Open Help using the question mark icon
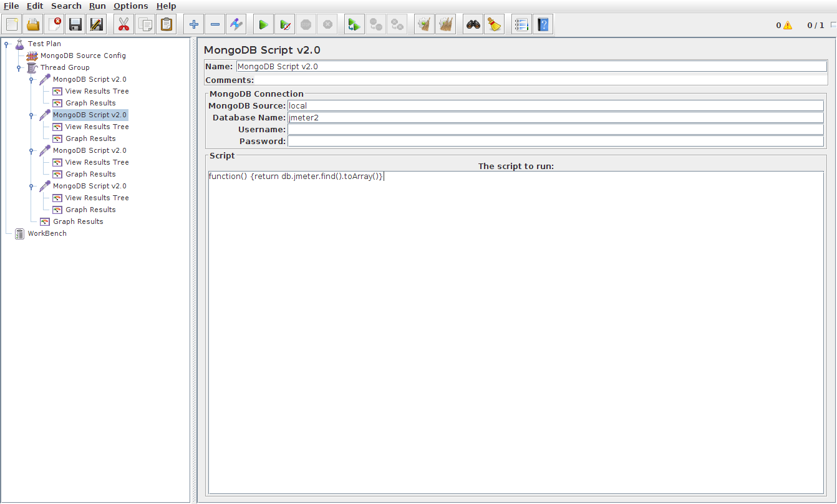 (x=543, y=25)
